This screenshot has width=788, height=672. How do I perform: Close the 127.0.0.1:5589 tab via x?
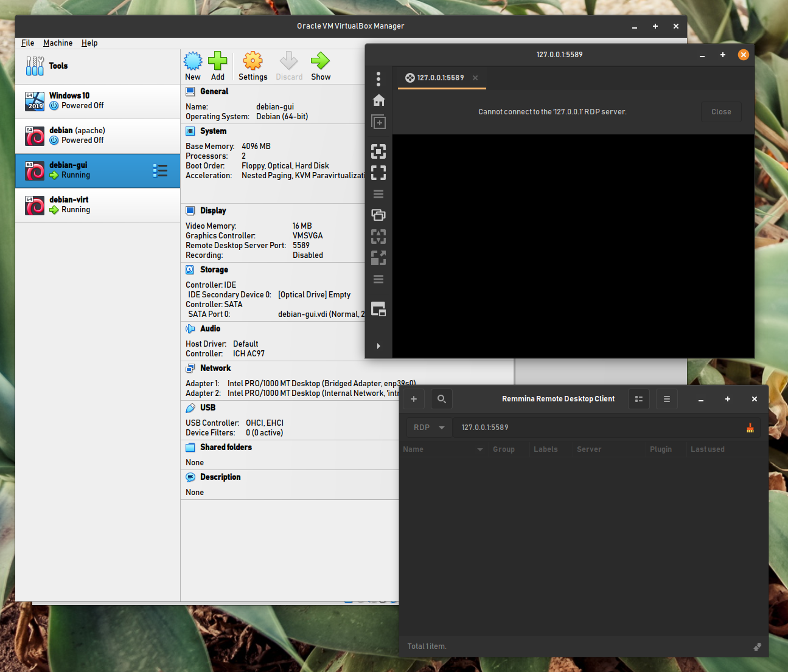click(475, 78)
